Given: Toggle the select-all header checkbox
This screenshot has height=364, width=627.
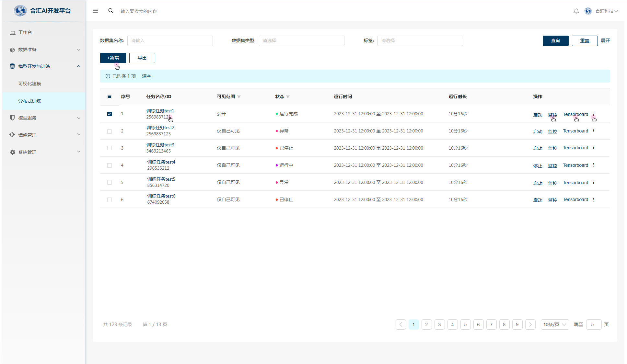Looking at the screenshot, I should point(110,97).
